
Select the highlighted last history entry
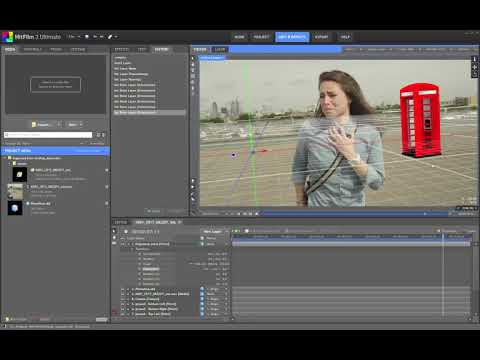pyautogui.click(x=149, y=112)
